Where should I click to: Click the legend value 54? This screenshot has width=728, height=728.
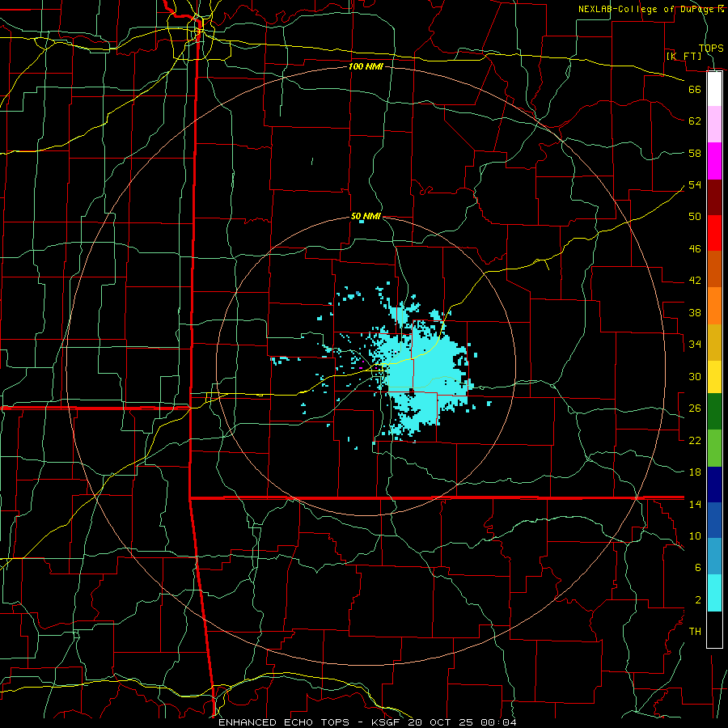click(695, 184)
